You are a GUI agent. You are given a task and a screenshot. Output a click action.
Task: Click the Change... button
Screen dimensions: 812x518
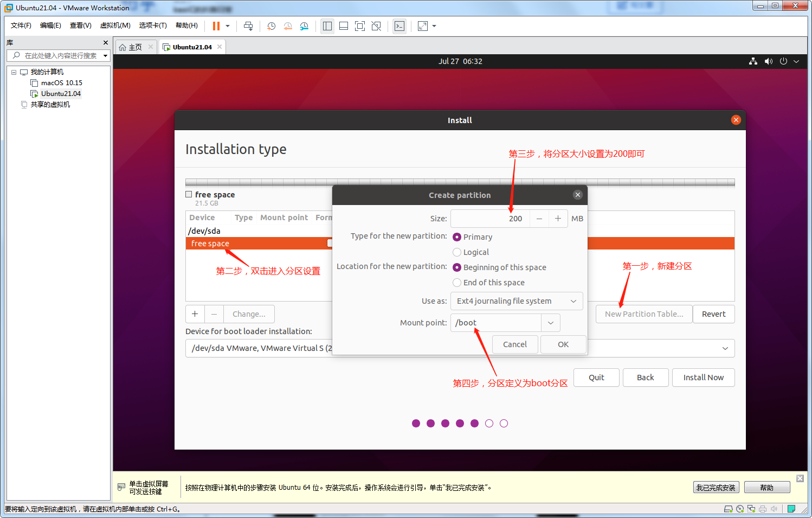point(249,314)
